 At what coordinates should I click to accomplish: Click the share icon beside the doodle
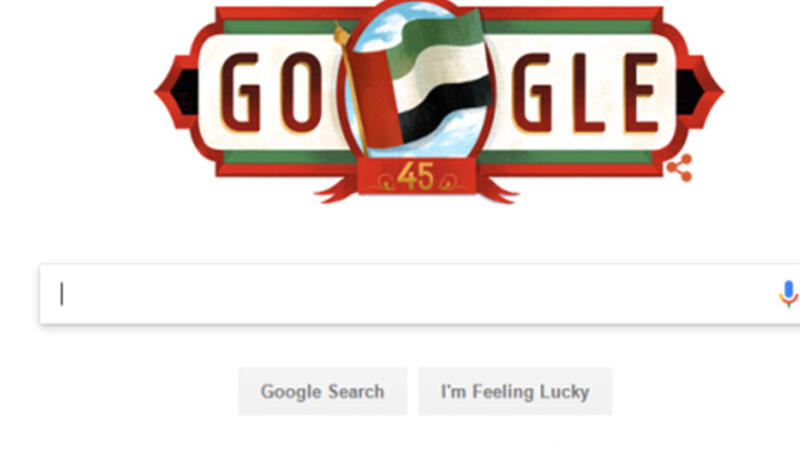[x=680, y=167]
